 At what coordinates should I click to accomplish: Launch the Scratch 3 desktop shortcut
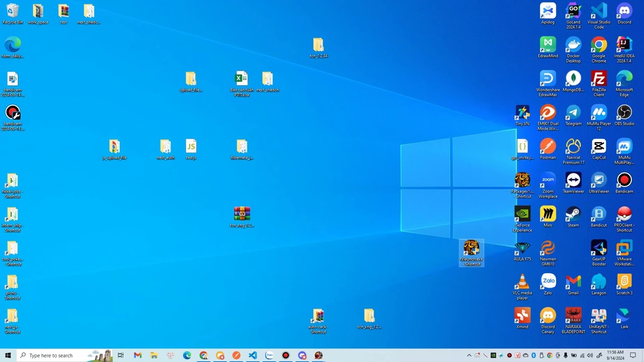pyautogui.click(x=624, y=285)
